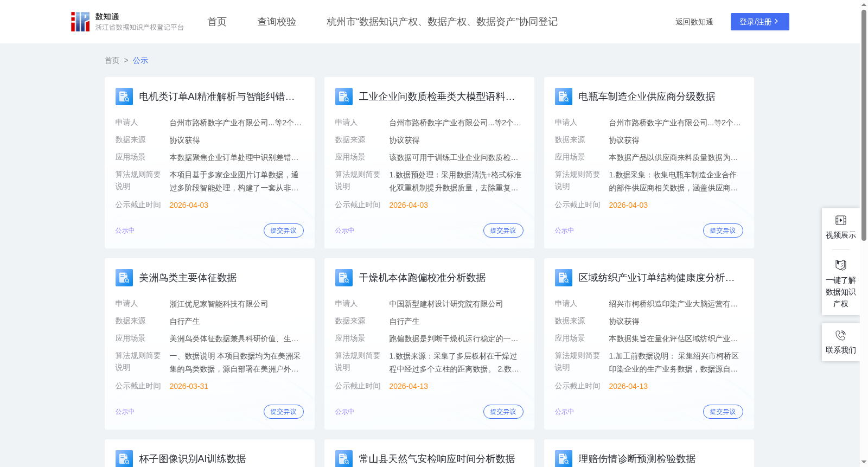The image size is (868, 467).
Task: Open the card titled 电机类订单AI精准解析与智能纠错
Action: [217, 97]
